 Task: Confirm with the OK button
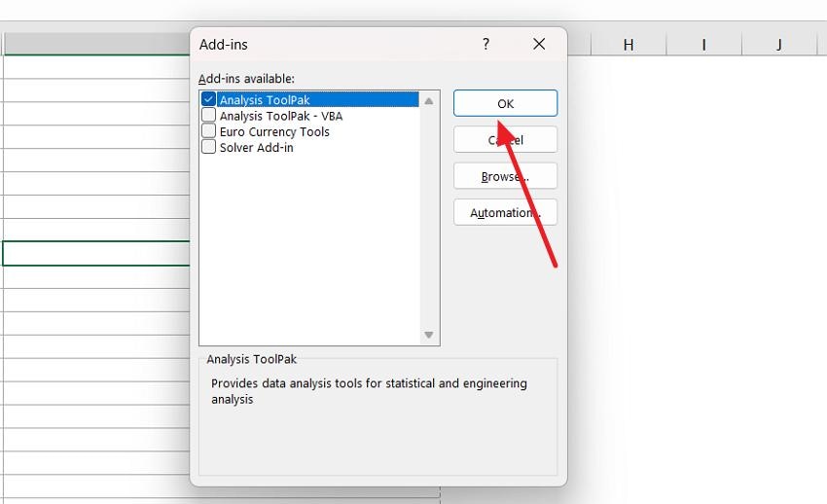(505, 103)
